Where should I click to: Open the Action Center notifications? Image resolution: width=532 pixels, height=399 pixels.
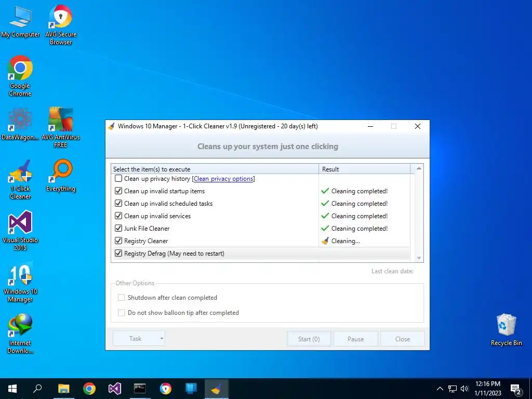(516, 389)
